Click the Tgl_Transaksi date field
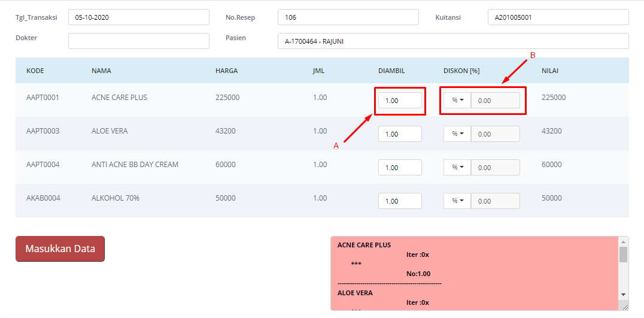This screenshot has width=644, height=318. pos(138,17)
